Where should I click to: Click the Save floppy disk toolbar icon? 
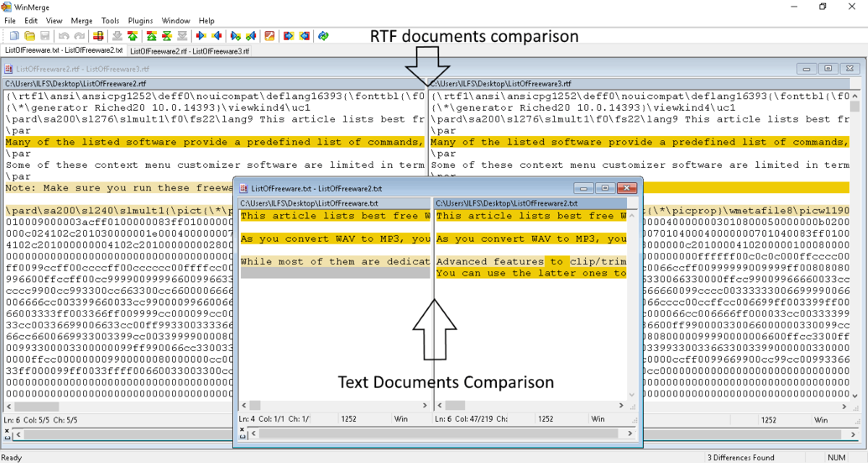pyautogui.click(x=45, y=35)
